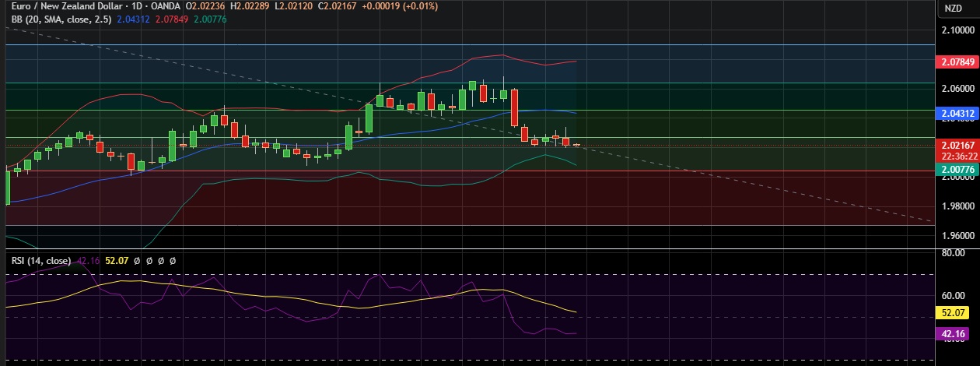
Task: Click the green 2.00776 lower band price label
Action: coord(957,169)
